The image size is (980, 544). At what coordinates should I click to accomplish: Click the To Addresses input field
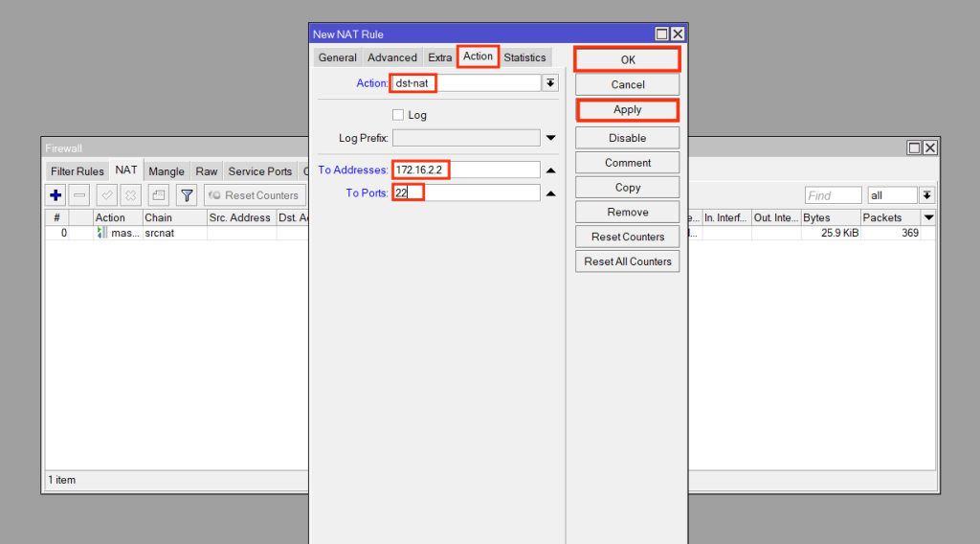(x=466, y=170)
